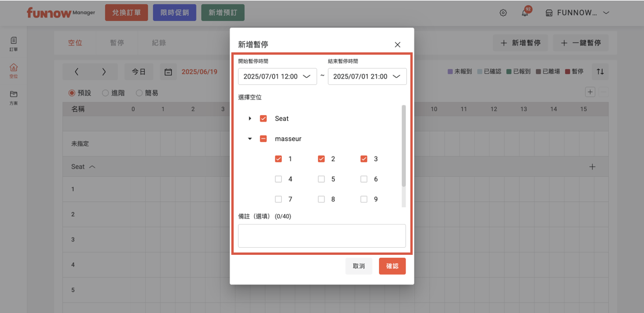Viewport: 644px width, 313px height.
Task: Open 訂單 orders in sidebar
Action: point(13,44)
